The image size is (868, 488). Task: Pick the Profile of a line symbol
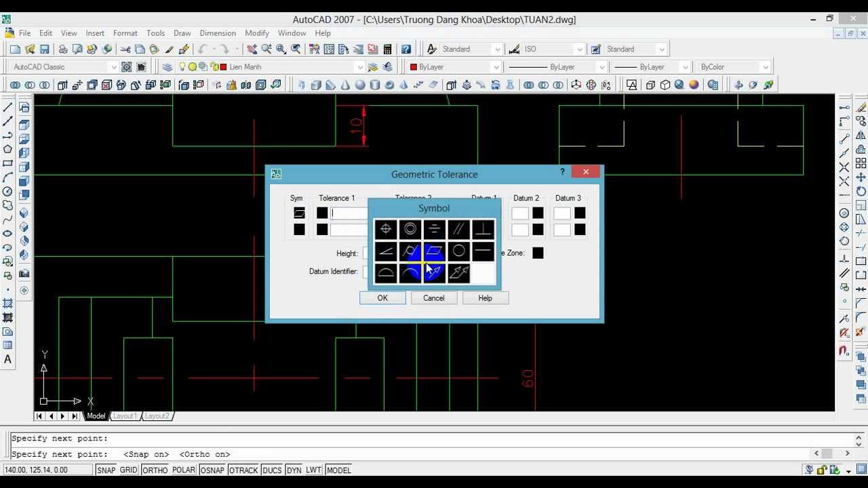[x=410, y=273]
